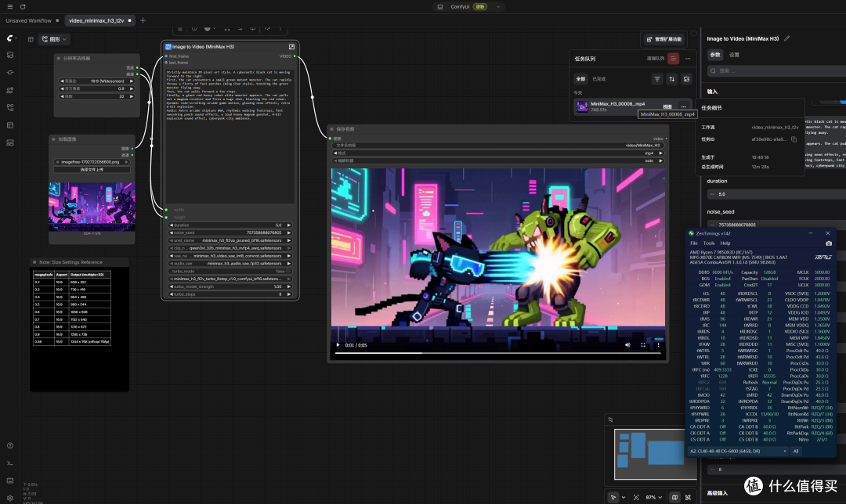The height and width of the screenshot is (504, 846).
Task: Click the All button in ZenTimings
Action: tap(796, 452)
